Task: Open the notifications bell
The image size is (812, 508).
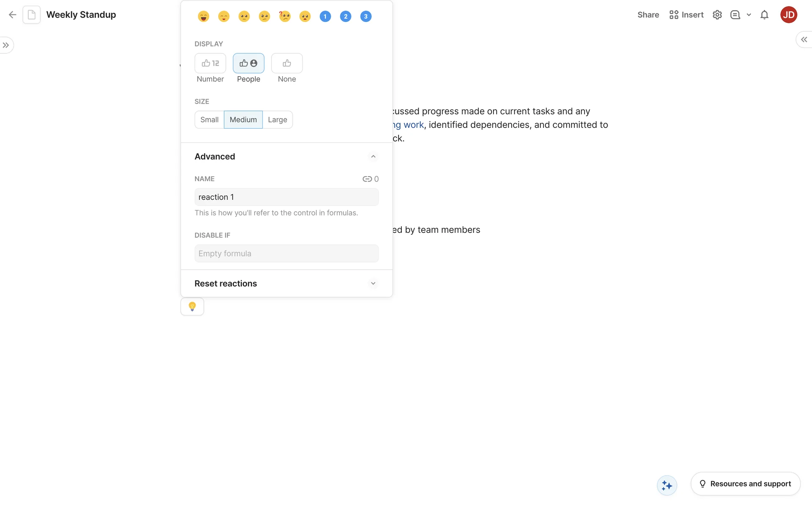Action: point(764,15)
